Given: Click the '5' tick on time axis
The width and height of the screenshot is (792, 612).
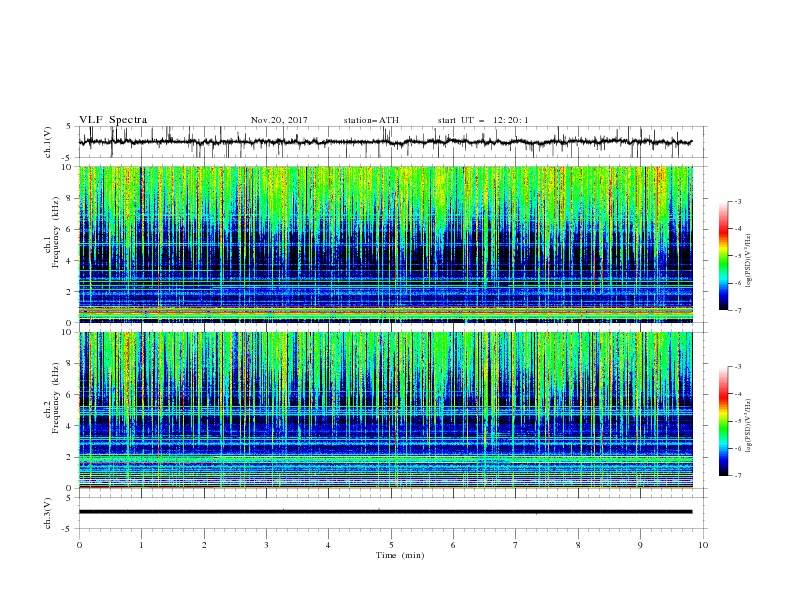Looking at the screenshot, I should click(391, 545).
